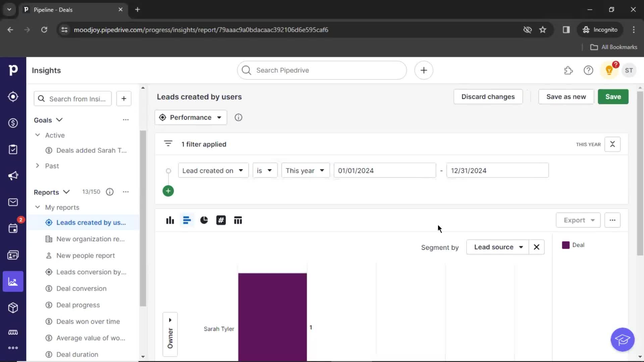Open Projects clipboard icon in sidebar
This screenshot has width=644, height=362.
pos(13,149)
